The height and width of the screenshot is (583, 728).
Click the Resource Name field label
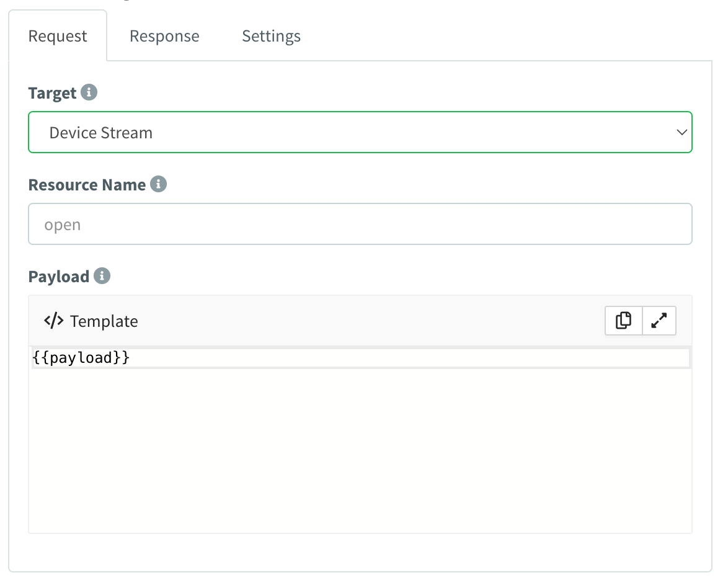pos(87,184)
